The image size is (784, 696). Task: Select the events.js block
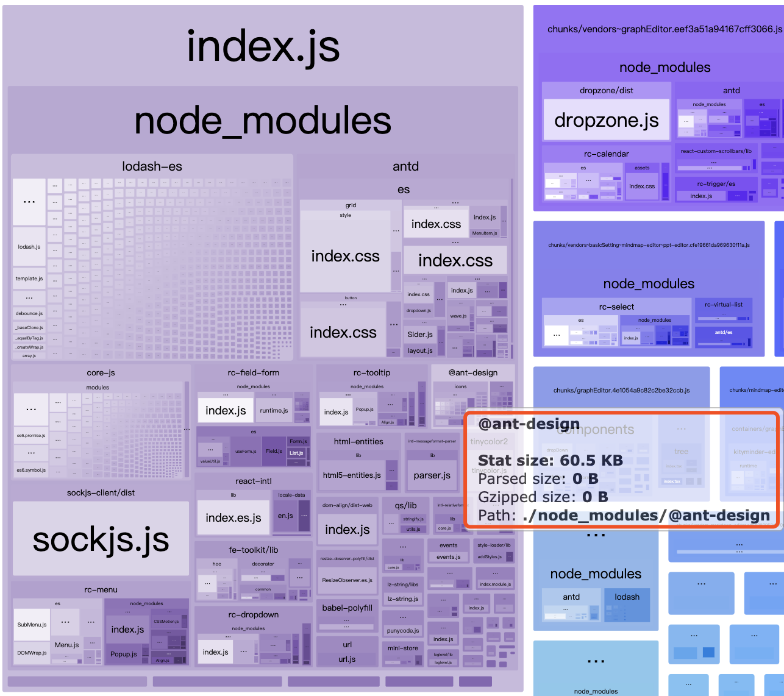coord(448,556)
